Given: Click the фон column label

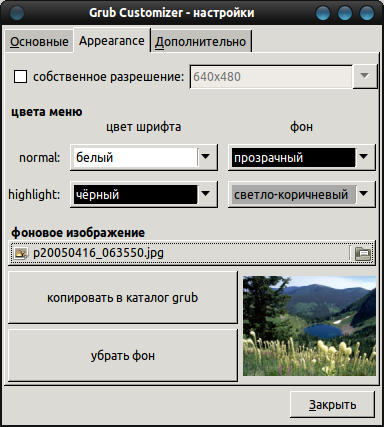Looking at the screenshot, I should [x=302, y=127].
